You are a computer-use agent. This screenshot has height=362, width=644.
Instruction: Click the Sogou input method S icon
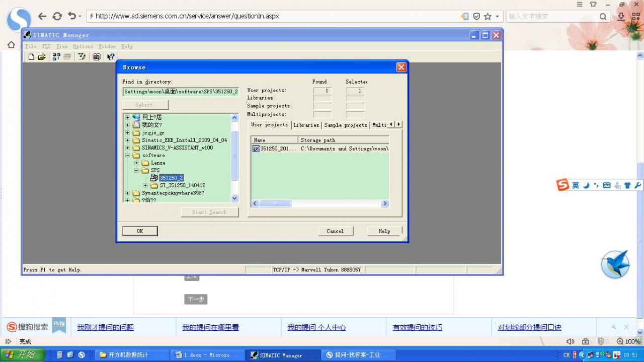point(562,185)
